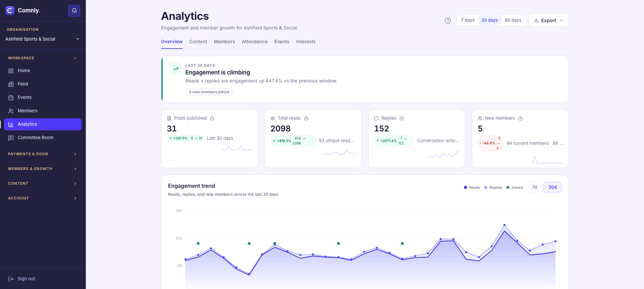644x289 pixels.
Task: Open the help question mark near date range
Action: [x=448, y=20]
